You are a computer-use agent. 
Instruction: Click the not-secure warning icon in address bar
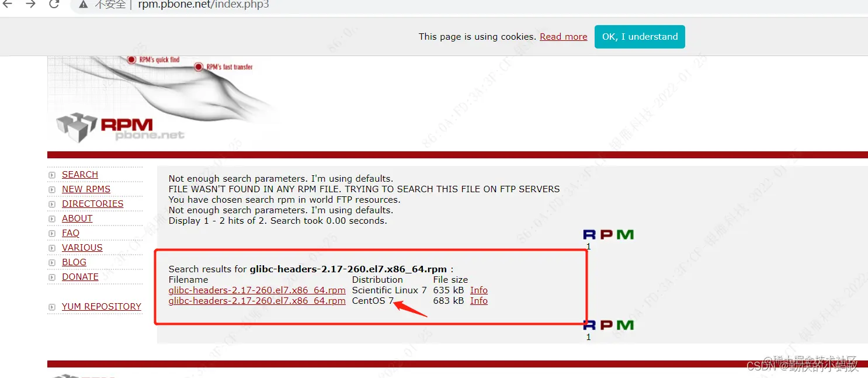(x=84, y=5)
